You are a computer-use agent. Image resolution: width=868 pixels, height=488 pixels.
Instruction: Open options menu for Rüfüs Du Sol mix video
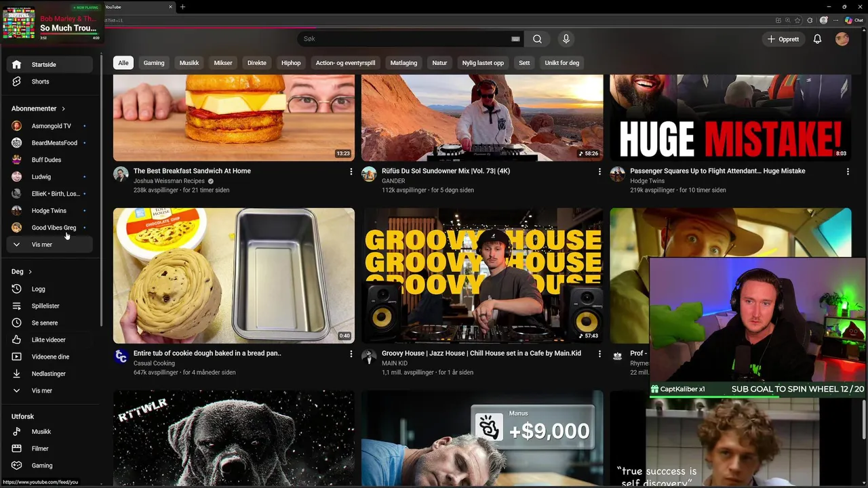point(599,171)
